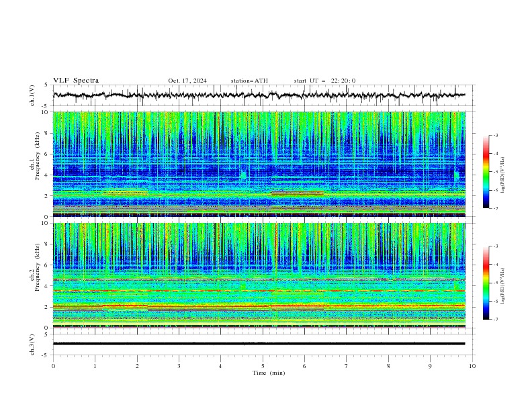Click the "ch.3(V)" axis label
The width and height of the screenshot is (532, 411).
pos(32,345)
